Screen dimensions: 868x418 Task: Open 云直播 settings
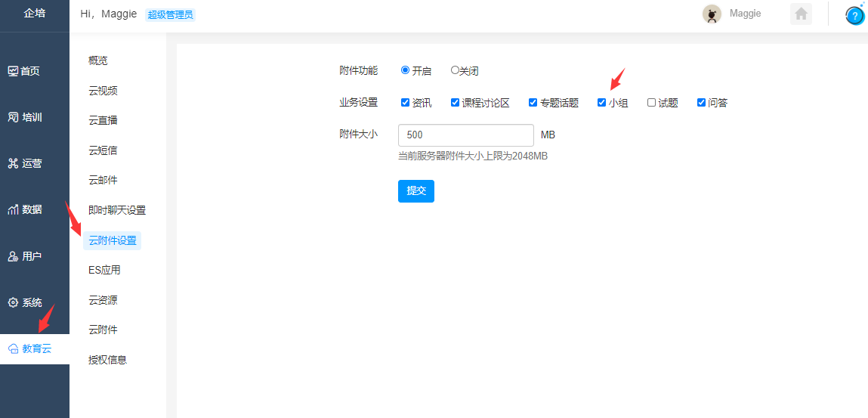click(103, 121)
